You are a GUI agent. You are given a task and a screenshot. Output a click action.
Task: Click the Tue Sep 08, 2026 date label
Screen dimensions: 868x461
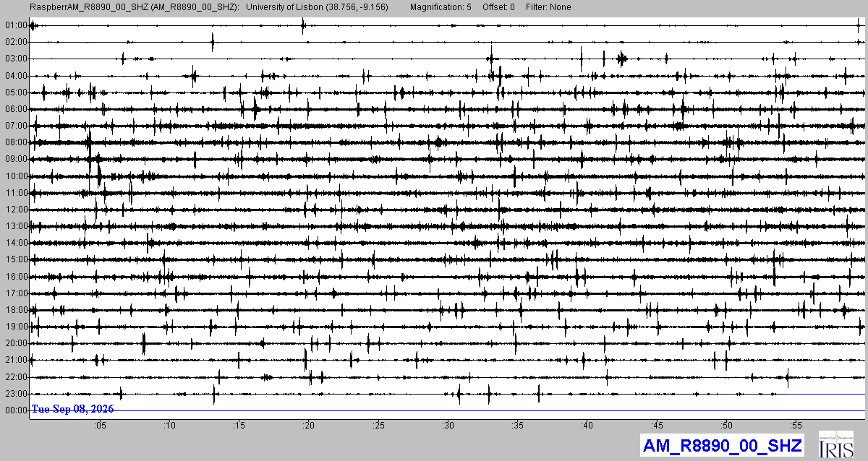(x=72, y=409)
